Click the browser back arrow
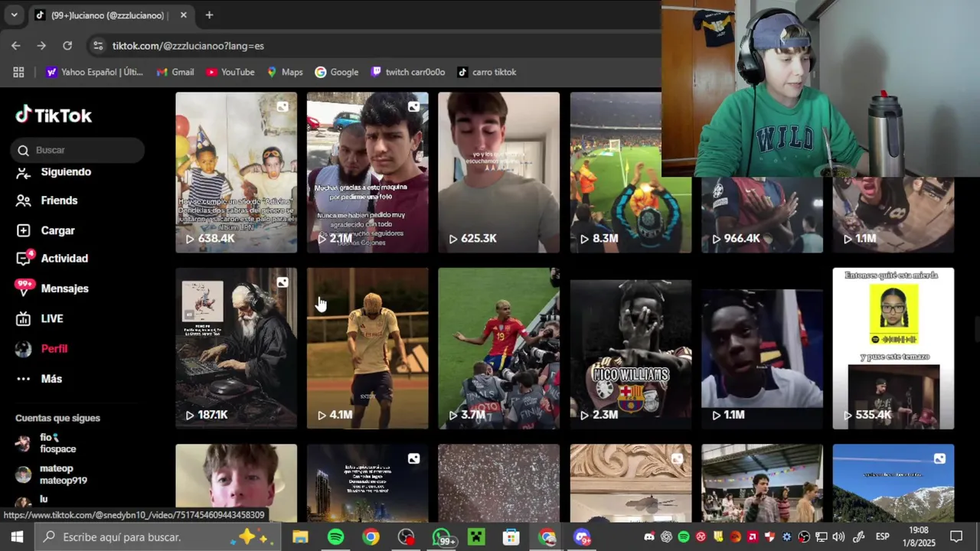980x551 pixels. [x=16, y=46]
